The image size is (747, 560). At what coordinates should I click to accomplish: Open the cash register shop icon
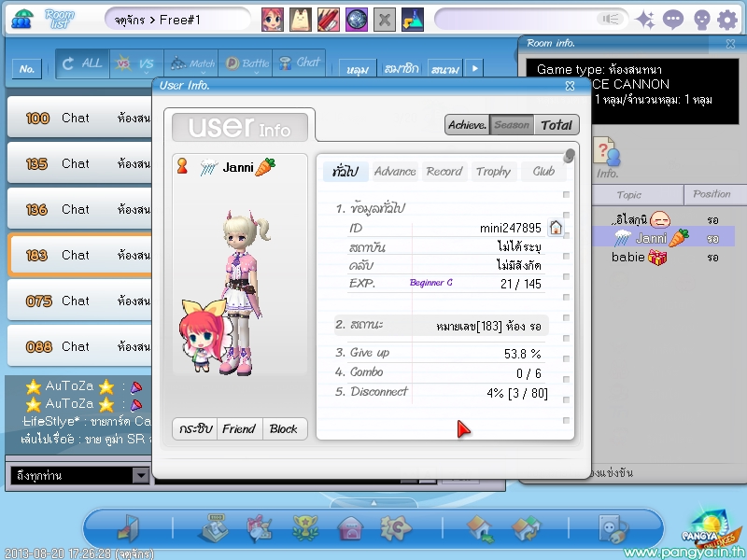click(x=213, y=528)
